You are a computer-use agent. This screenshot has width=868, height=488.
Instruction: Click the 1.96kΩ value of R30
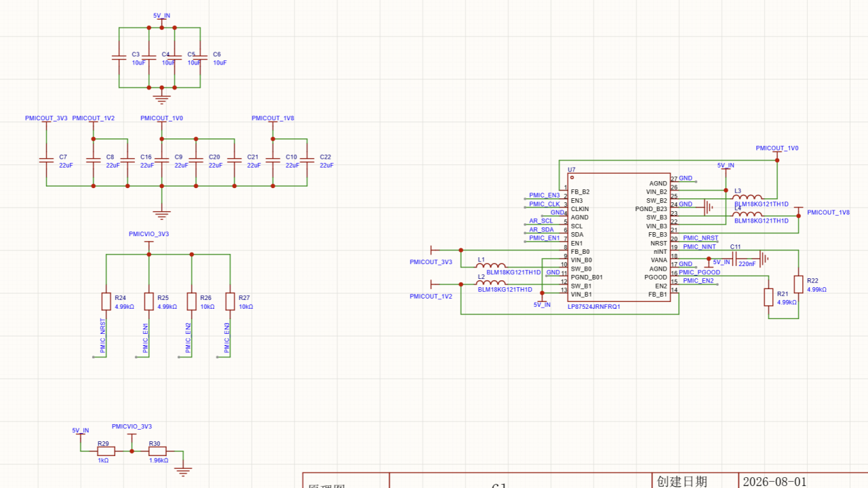[x=159, y=460]
